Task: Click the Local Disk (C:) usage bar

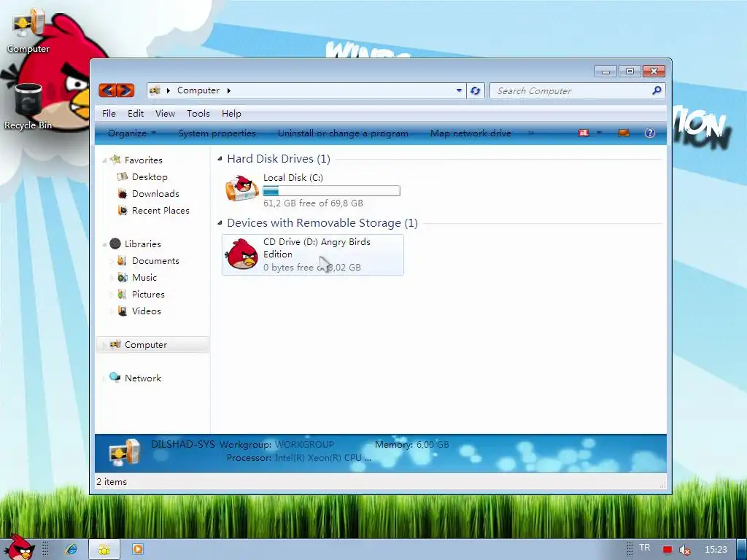Action: [x=332, y=191]
